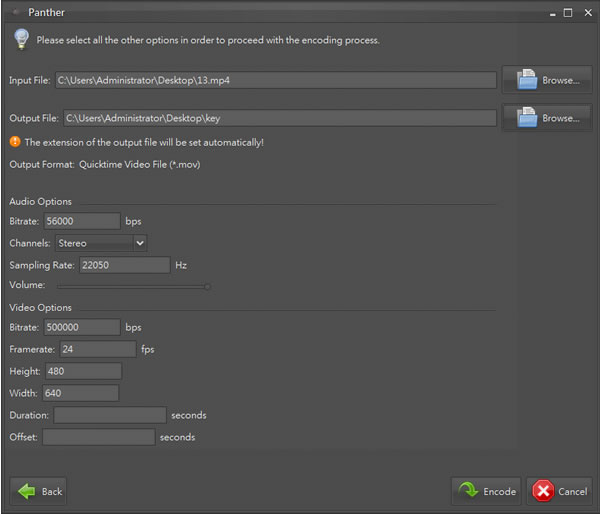Click the Volume slider handle
The width and height of the screenshot is (600, 514).
207,287
